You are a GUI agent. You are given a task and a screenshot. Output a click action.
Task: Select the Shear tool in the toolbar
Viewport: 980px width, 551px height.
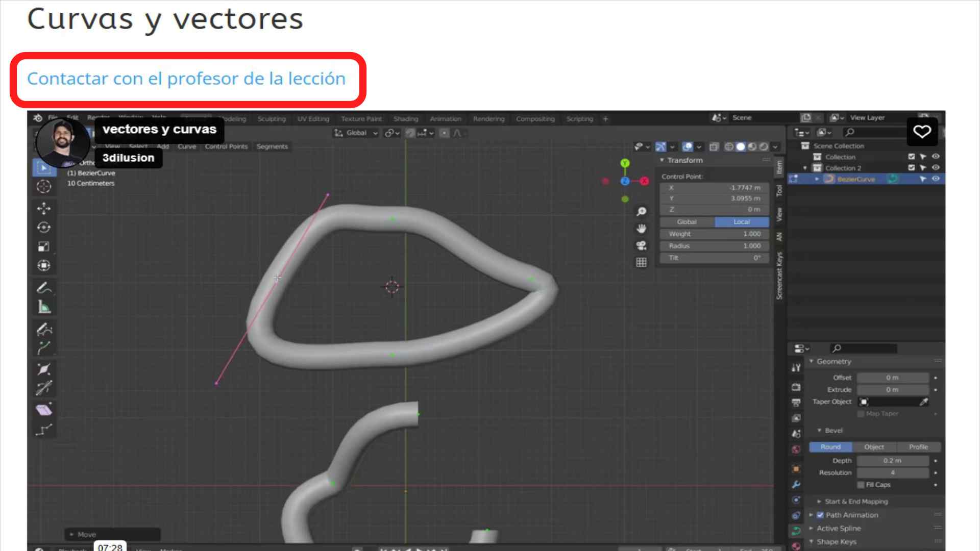[x=44, y=410]
